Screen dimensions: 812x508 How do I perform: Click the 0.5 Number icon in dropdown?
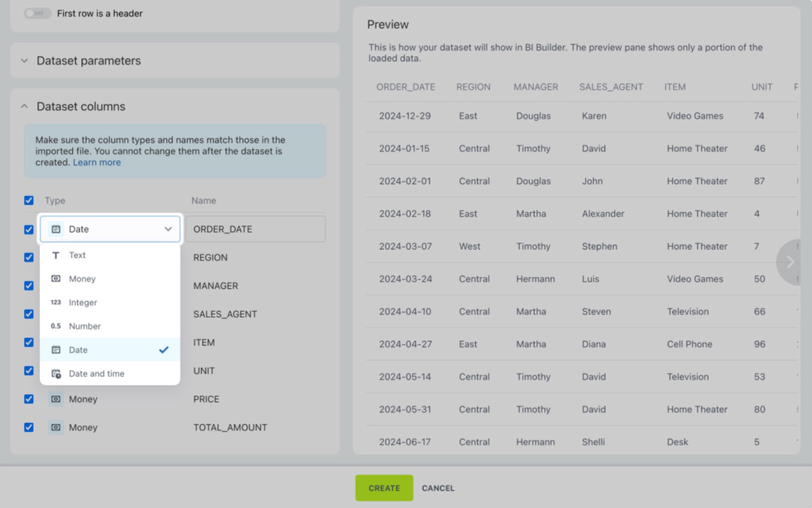(x=56, y=326)
